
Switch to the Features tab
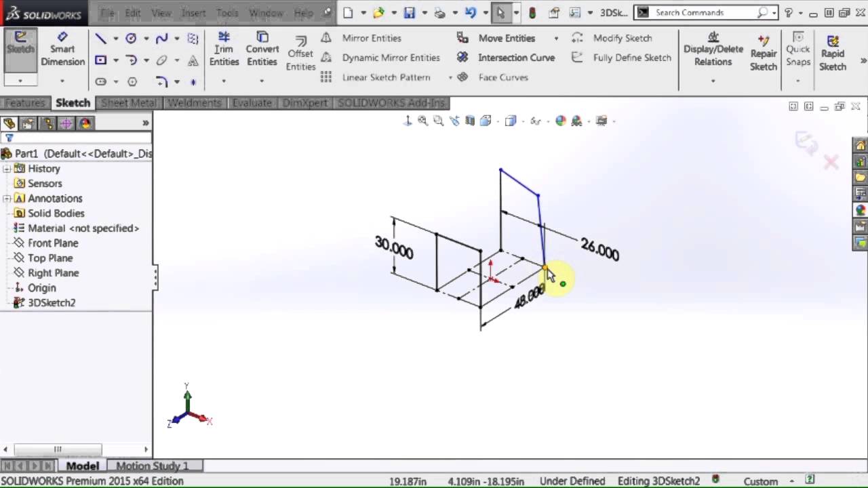(25, 102)
